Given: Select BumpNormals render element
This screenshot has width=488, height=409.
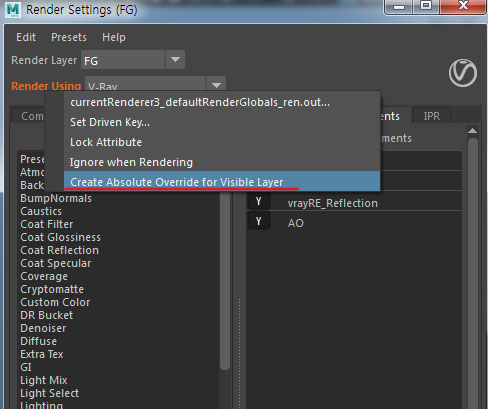Looking at the screenshot, I should tap(56, 198).
